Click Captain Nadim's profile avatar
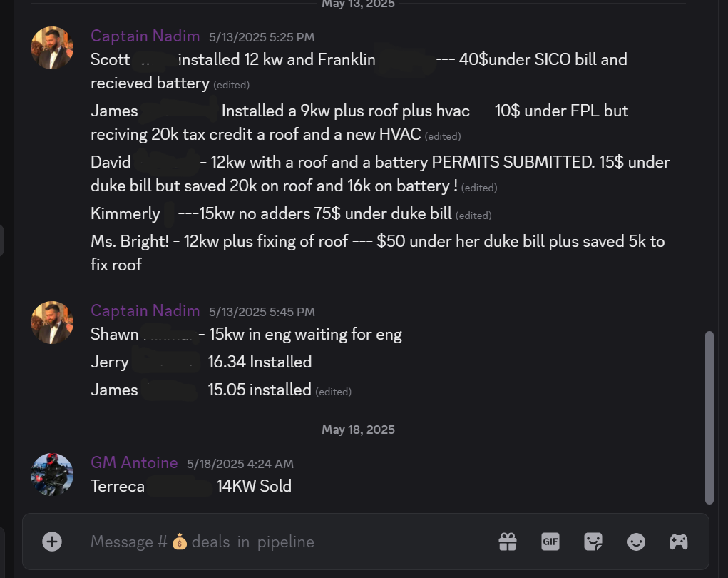This screenshot has height=578, width=728. point(51,47)
